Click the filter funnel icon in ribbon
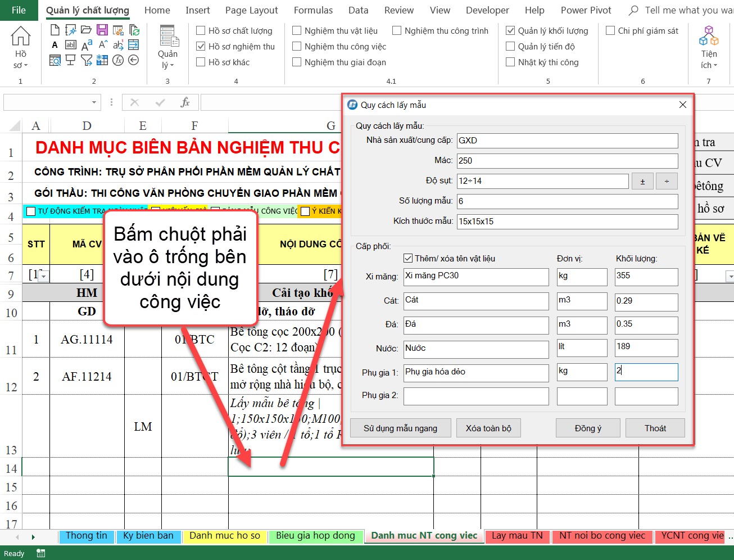 coord(87,60)
